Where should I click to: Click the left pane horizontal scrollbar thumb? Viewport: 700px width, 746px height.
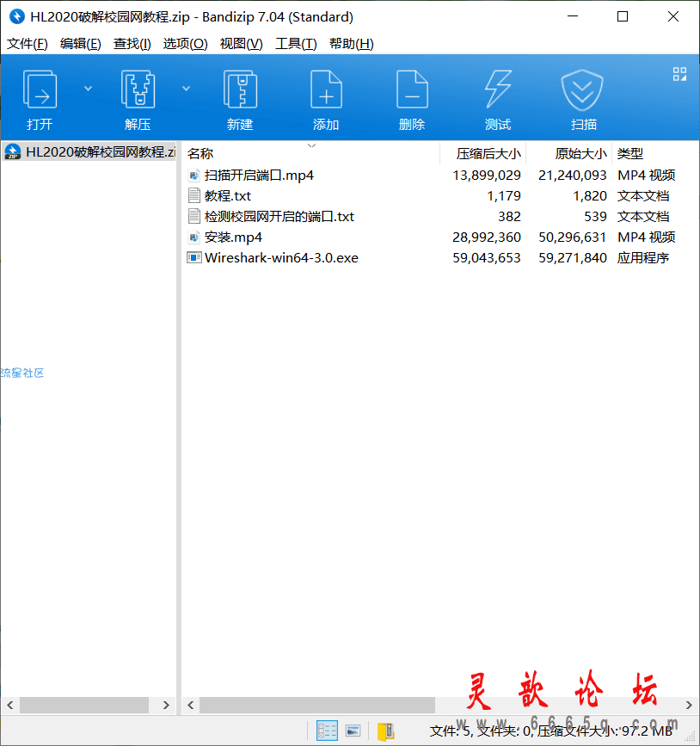[x=84, y=705]
